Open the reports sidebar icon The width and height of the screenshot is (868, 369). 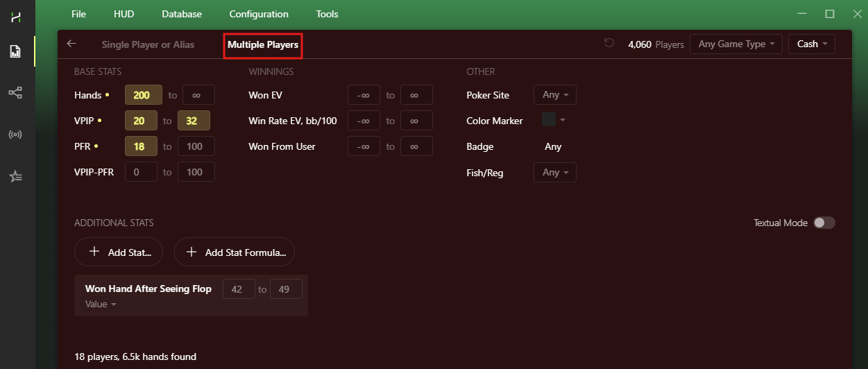coord(15,51)
